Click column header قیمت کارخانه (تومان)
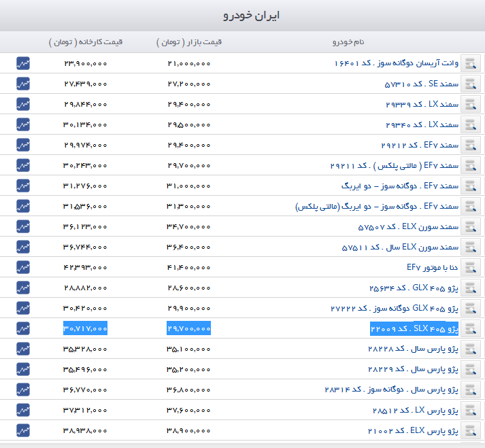 [86, 41]
